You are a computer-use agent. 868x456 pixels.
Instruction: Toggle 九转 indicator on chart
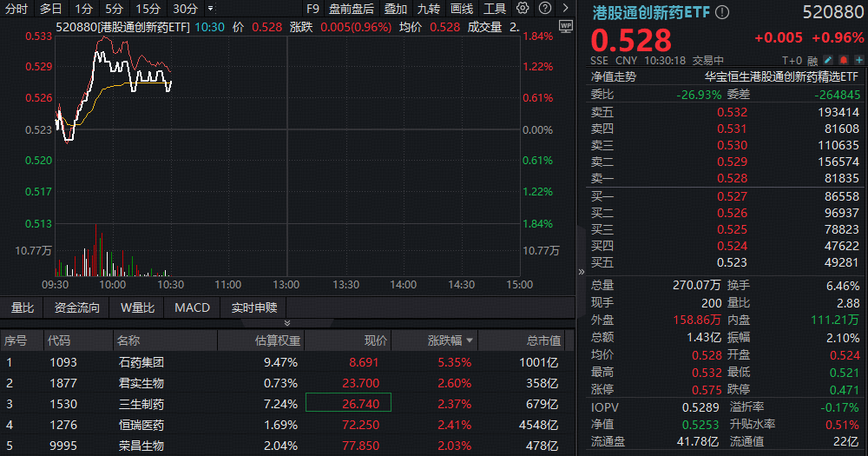click(x=428, y=9)
